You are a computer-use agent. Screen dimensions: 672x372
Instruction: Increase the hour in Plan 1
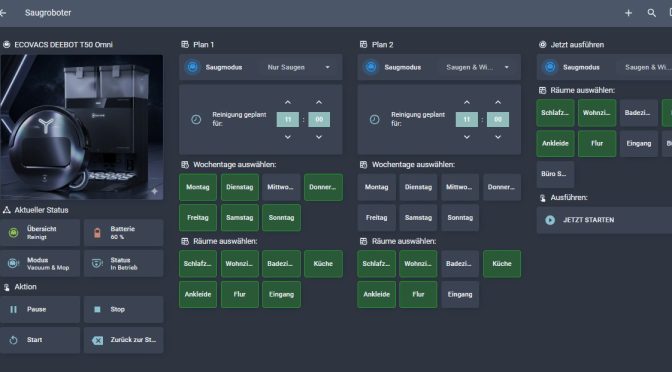point(288,102)
